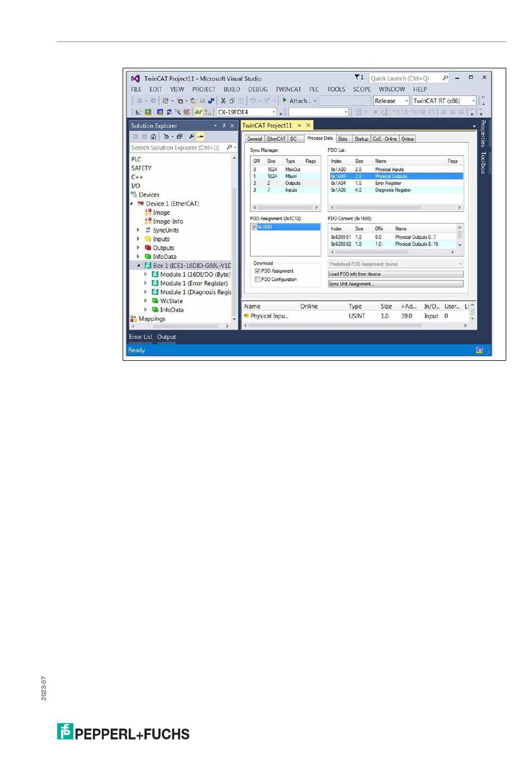
Task: Click the Solution Explorer vertical scrollbar
Action: point(234,239)
